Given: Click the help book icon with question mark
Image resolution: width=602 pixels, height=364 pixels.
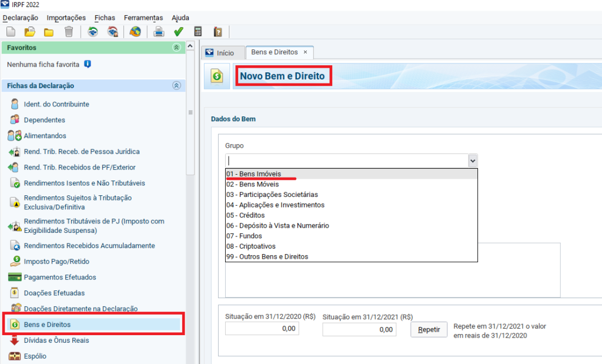Looking at the screenshot, I should [218, 32].
